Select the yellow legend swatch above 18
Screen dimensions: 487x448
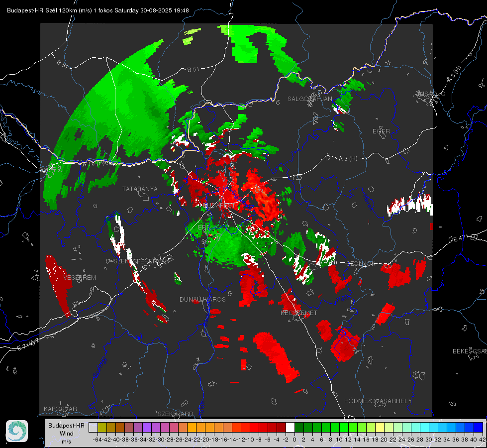[x=380, y=427]
